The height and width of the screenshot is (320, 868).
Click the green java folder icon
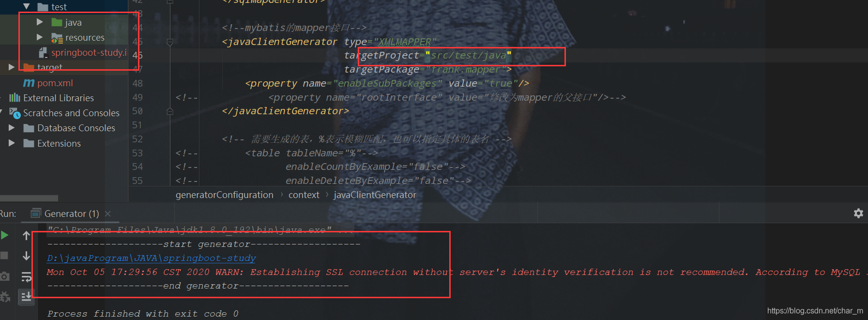(57, 22)
